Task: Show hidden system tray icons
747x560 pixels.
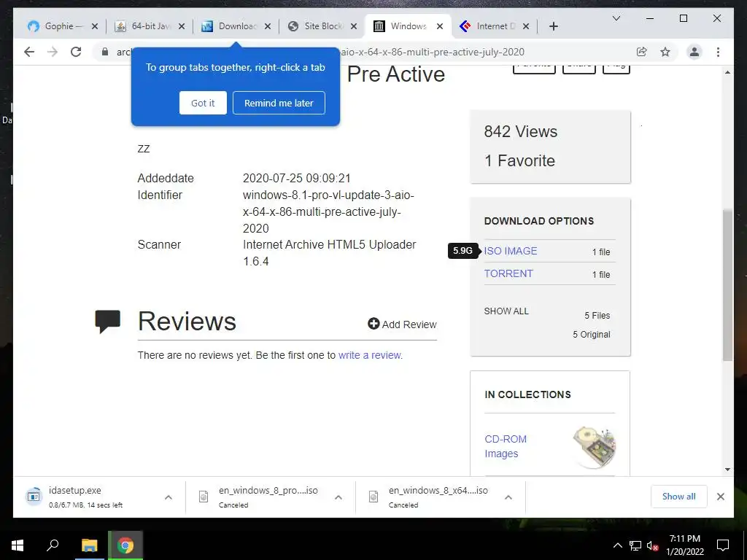Action: tap(617, 545)
